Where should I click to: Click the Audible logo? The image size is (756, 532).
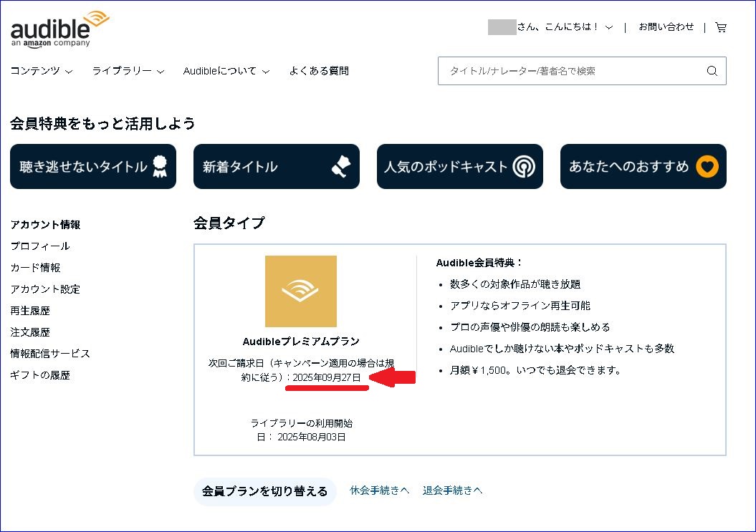pos(59,29)
